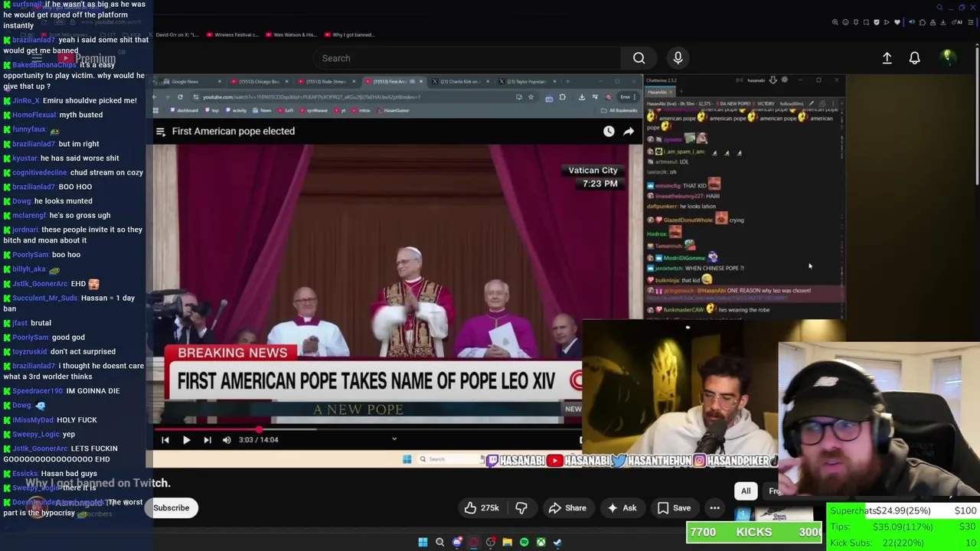This screenshot has width=980, height=551.
Task: Toggle the speaker sound icon in top toolbar
Action: tap(912, 22)
